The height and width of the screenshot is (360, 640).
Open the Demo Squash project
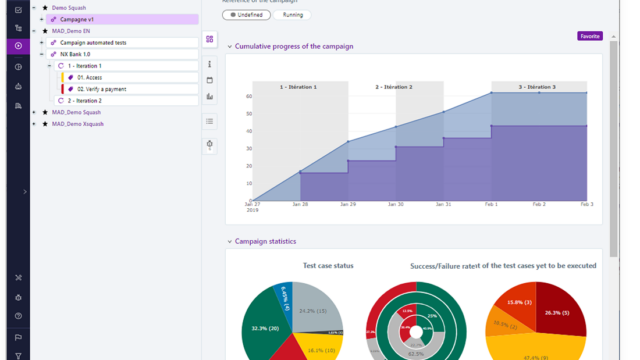pyautogui.click(x=69, y=8)
